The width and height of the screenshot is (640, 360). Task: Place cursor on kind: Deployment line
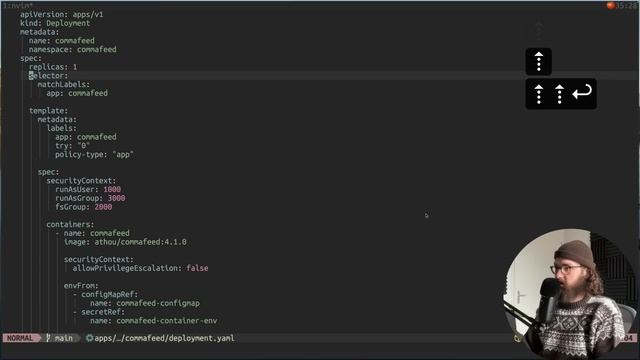tap(55, 23)
